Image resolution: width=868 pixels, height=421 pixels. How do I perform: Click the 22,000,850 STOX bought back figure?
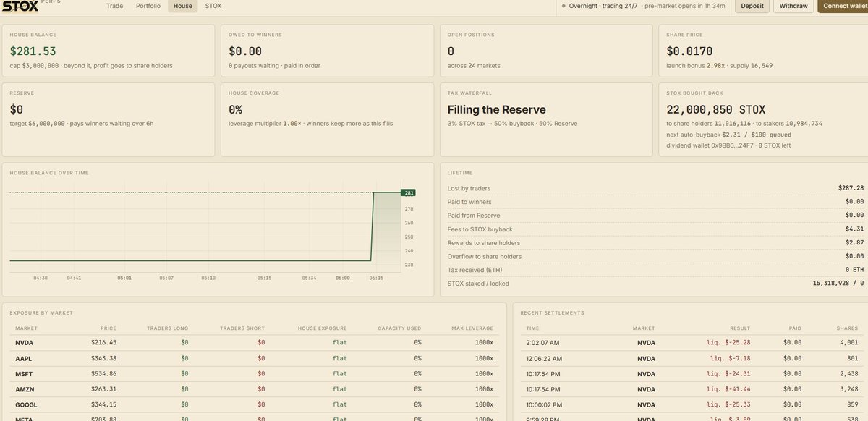pos(715,110)
